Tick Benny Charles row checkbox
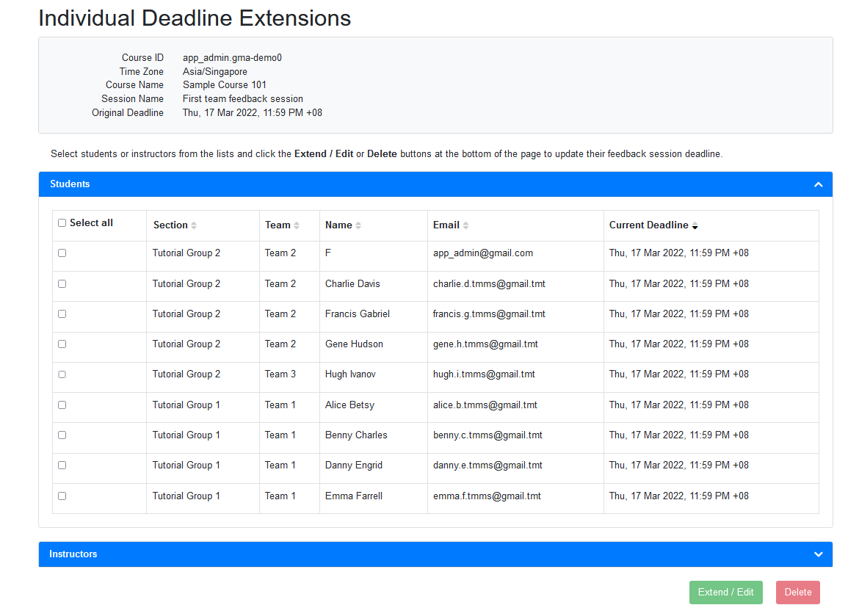This screenshot has height=616, width=859. [62, 435]
